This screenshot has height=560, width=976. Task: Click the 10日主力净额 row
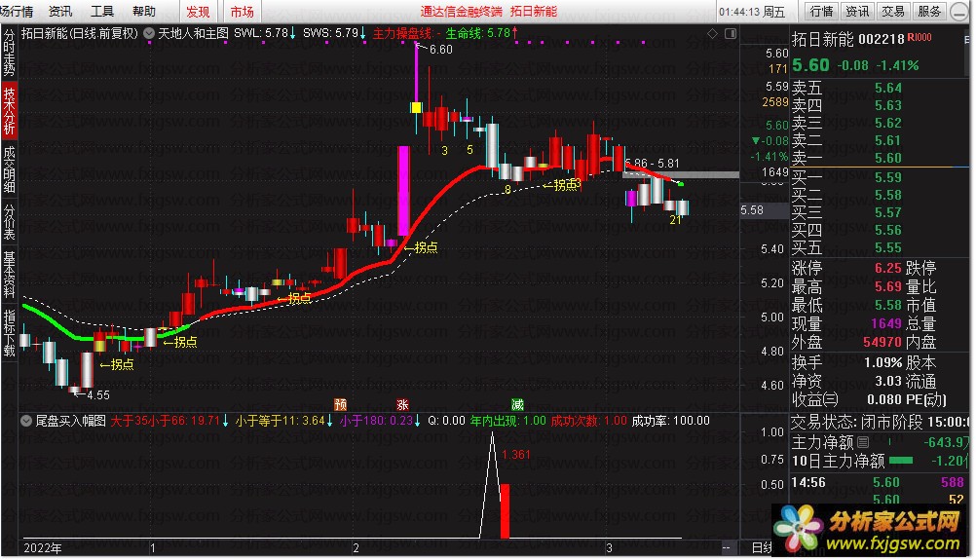pos(880,461)
